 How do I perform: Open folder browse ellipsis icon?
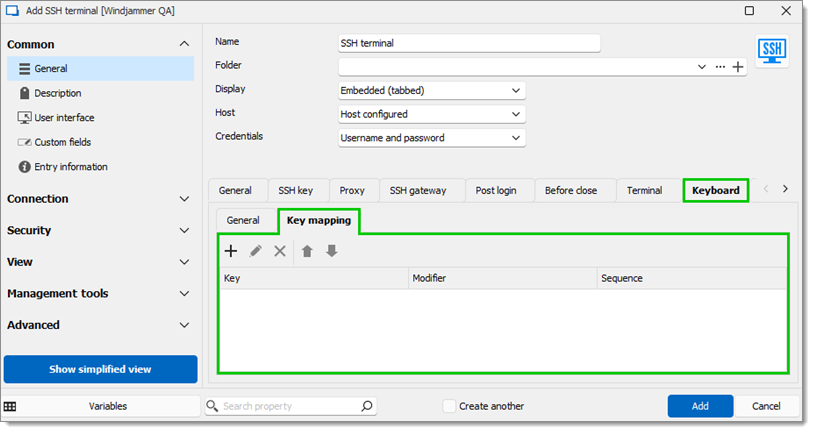[x=720, y=67]
